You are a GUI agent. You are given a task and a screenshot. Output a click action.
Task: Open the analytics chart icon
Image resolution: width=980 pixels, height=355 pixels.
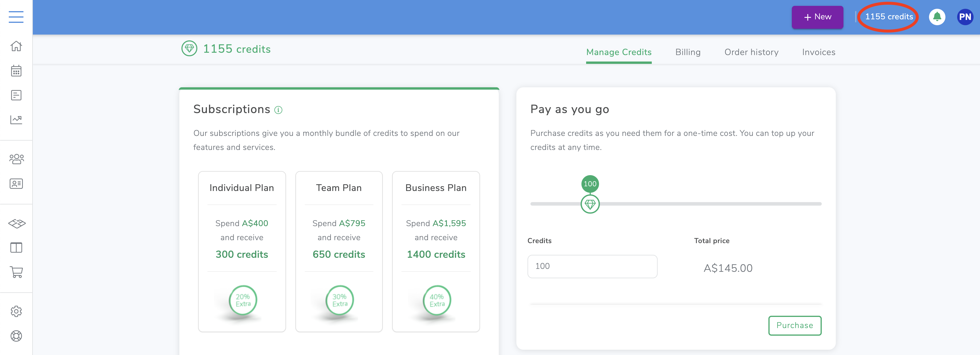16,120
